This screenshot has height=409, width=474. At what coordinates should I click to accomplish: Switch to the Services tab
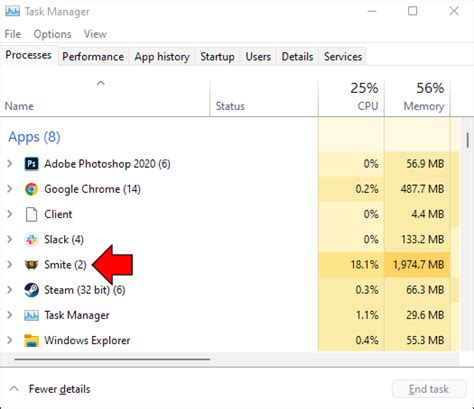pyautogui.click(x=343, y=56)
